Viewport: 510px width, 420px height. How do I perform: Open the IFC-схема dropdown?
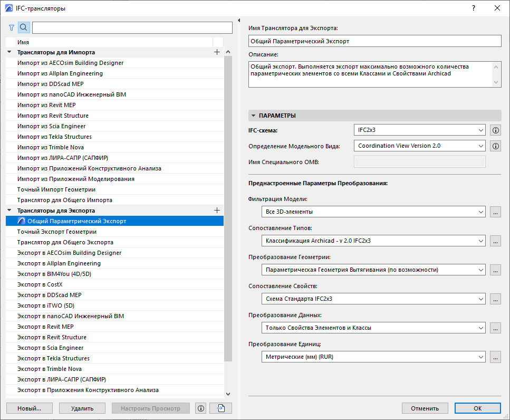pos(420,130)
